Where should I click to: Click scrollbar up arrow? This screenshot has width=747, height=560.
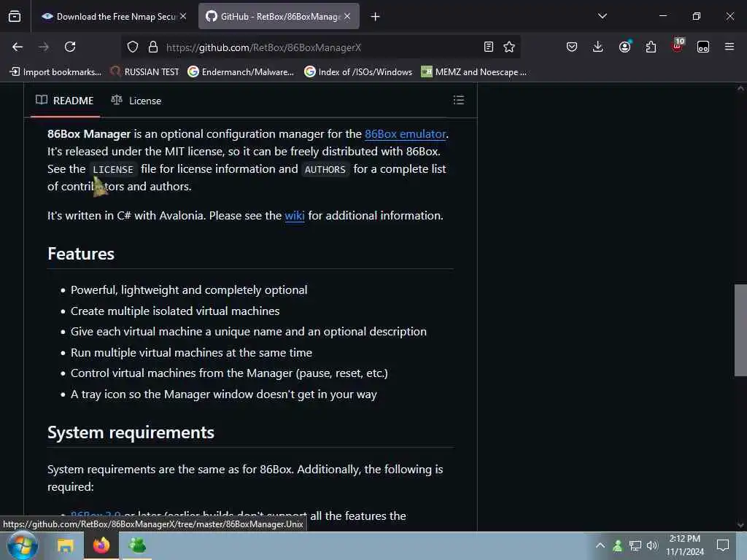click(x=740, y=88)
